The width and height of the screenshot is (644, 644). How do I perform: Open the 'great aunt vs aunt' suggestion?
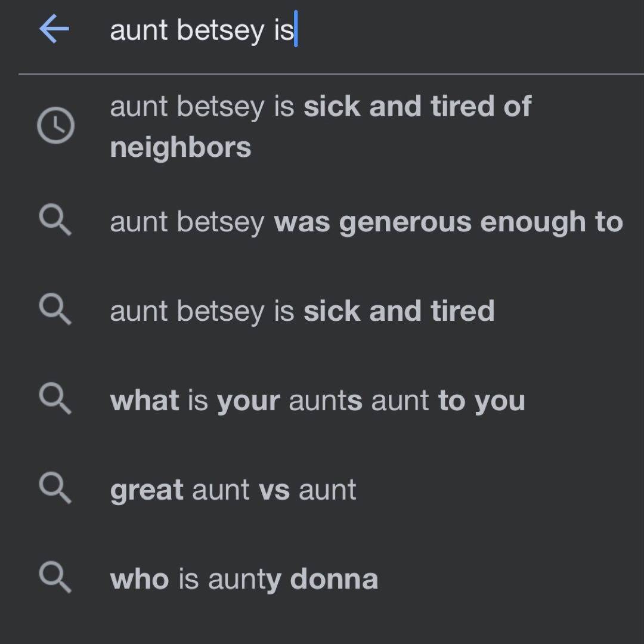click(233, 490)
